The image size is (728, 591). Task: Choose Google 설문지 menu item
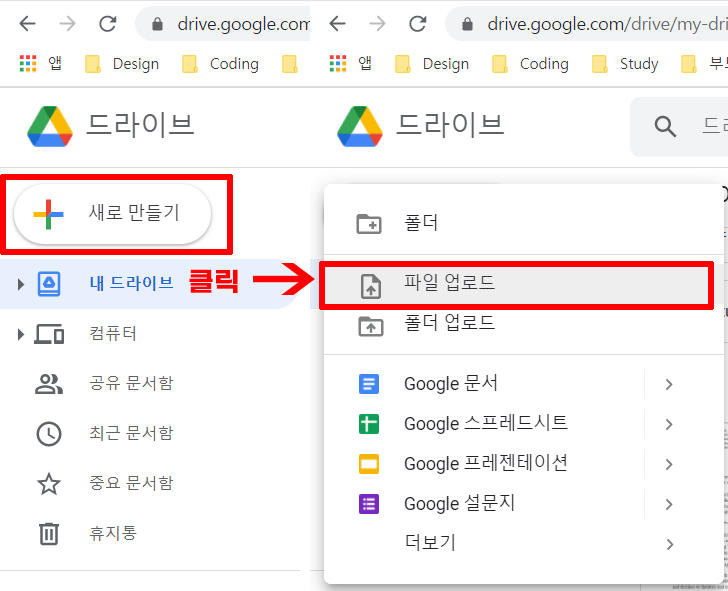coord(484,504)
